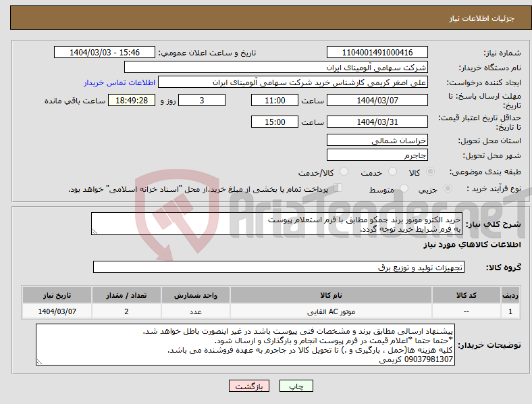Image resolution: width=532 pixels, height=404 pixels.
Task: Select the خدمت radio button
Action: pyautogui.click(x=392, y=172)
